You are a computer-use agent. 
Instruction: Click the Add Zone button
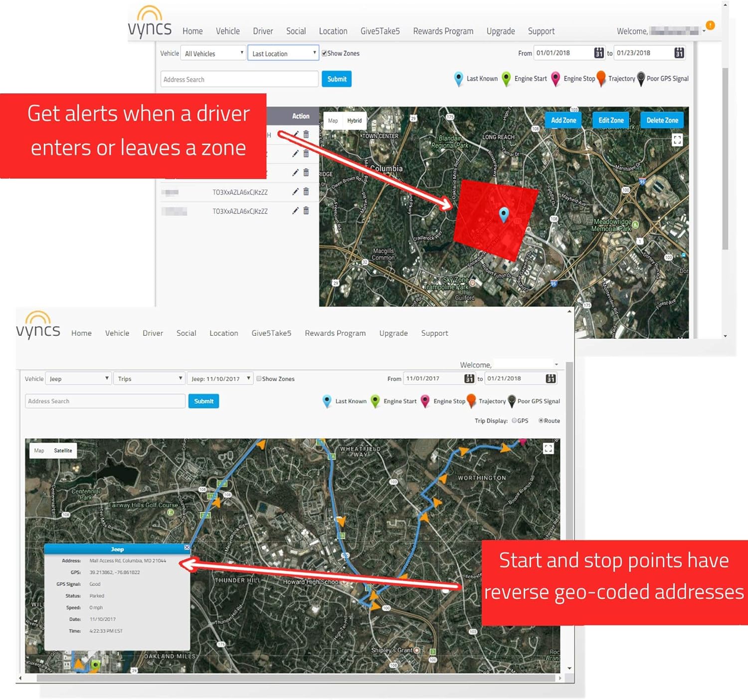click(563, 120)
